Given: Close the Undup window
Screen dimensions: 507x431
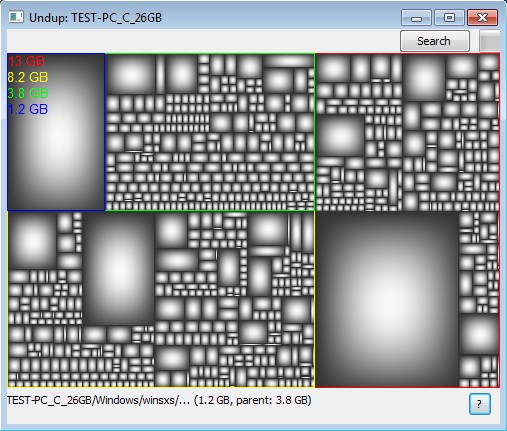Looking at the screenshot, I should point(482,18).
